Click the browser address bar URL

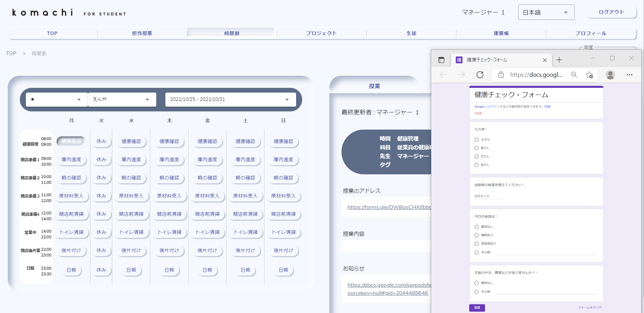coord(536,75)
